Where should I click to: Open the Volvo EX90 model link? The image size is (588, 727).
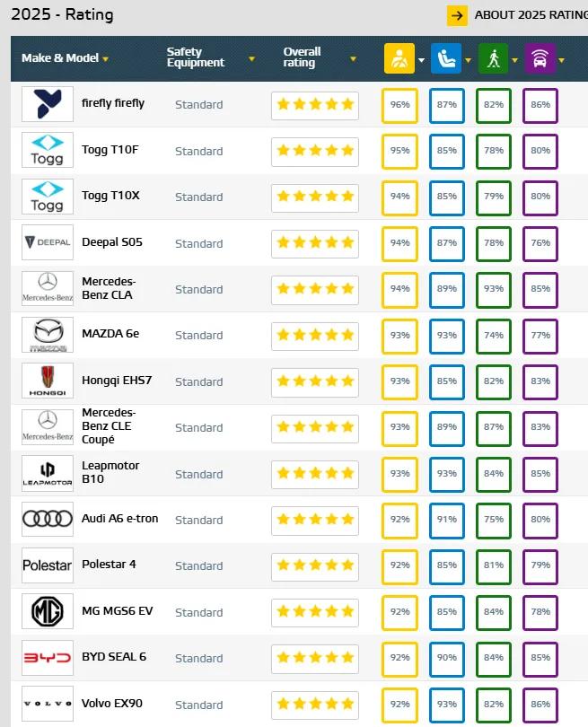click(114, 703)
